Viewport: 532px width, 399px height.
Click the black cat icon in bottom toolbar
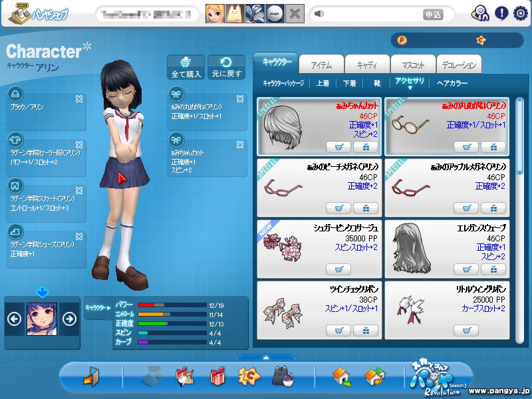tap(283, 377)
